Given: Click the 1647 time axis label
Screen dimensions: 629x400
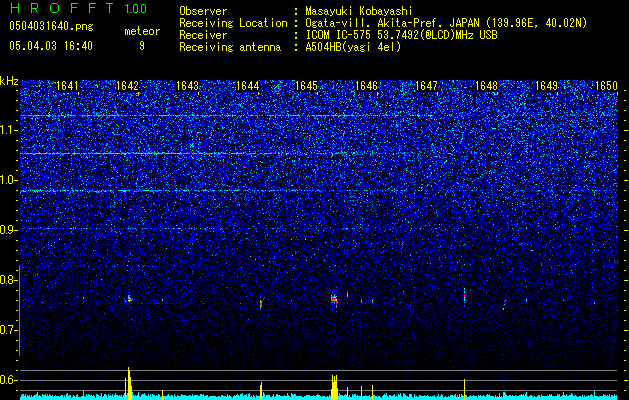Looking at the screenshot, I should (x=426, y=86).
